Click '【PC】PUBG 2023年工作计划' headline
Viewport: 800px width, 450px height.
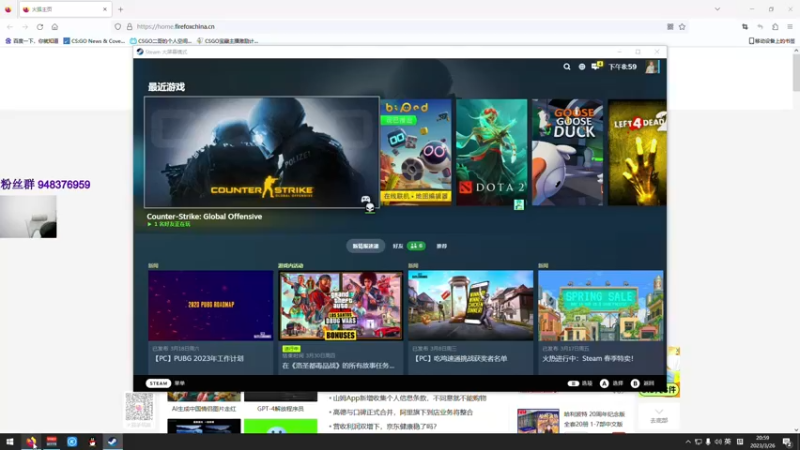(x=198, y=359)
